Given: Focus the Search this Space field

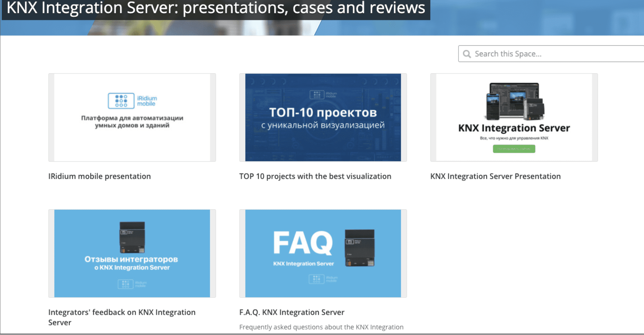Looking at the screenshot, I should click(x=551, y=54).
